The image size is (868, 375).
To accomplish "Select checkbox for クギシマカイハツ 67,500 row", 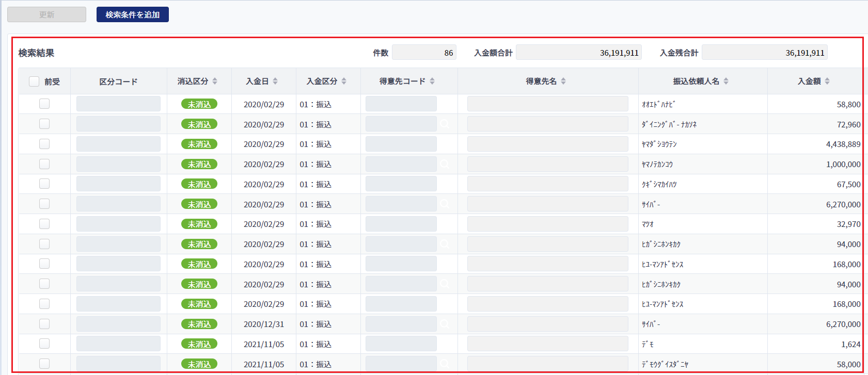I will [44, 184].
